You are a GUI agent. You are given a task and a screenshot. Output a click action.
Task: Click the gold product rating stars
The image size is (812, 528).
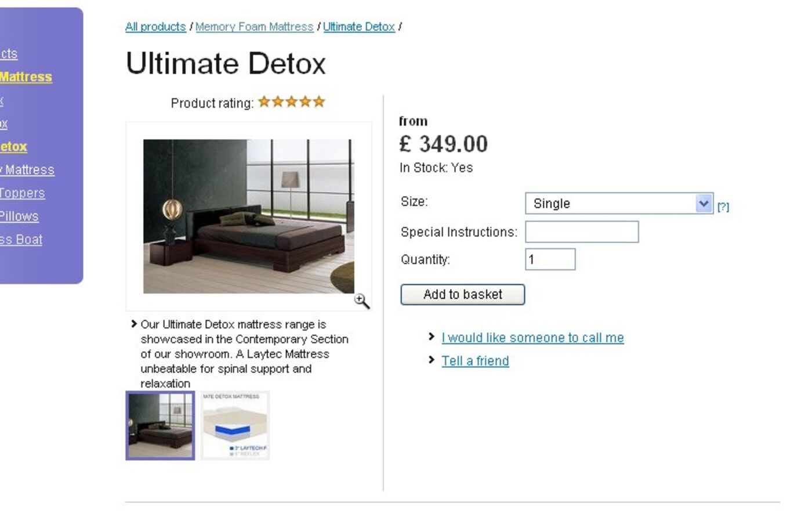[292, 102]
